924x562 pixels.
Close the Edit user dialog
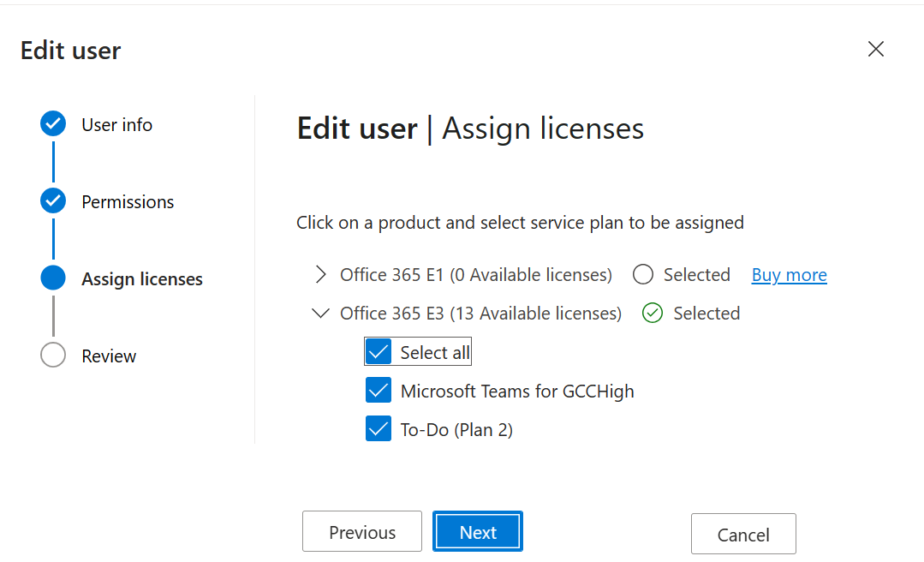coord(876,49)
